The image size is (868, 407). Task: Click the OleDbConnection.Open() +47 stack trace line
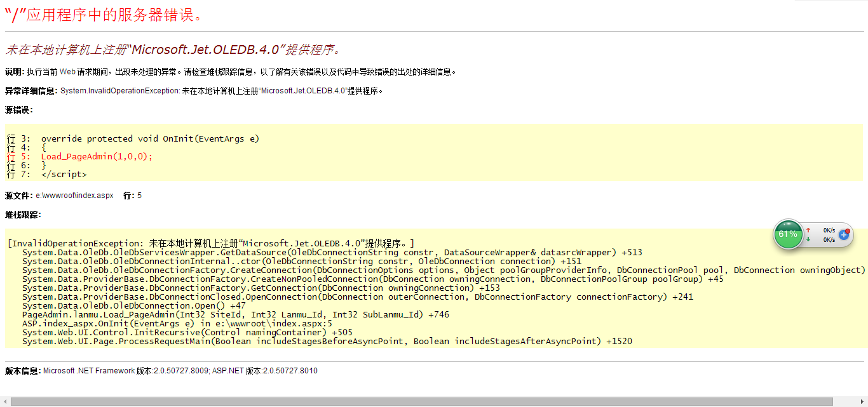(133, 305)
